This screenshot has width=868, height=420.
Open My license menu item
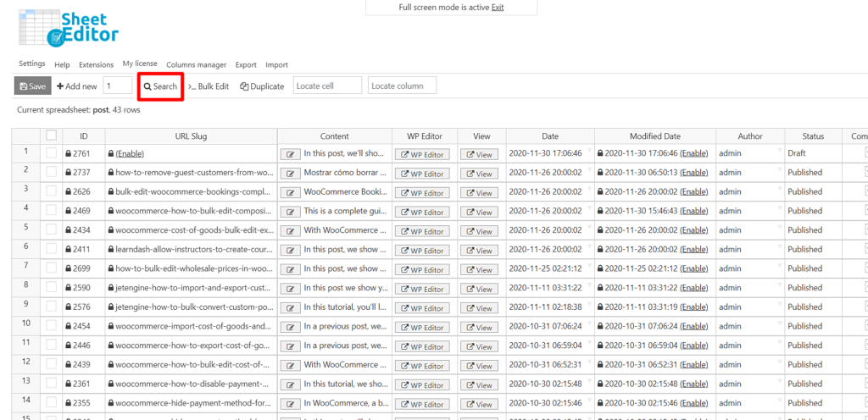(x=140, y=64)
